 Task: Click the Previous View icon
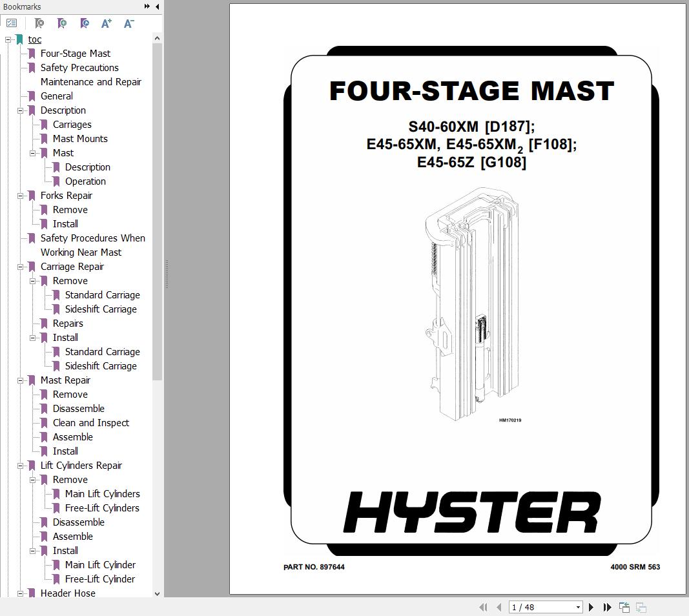pos(624,607)
